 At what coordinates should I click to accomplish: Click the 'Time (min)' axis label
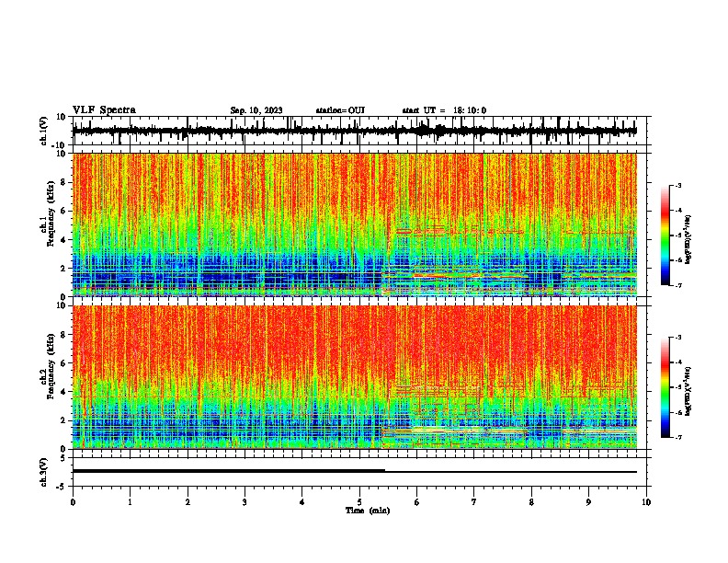[368, 511]
